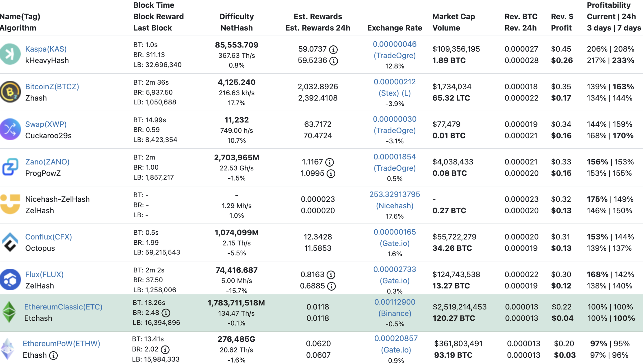Click the Profitability column header
The image size is (643, 364).
tap(609, 5)
